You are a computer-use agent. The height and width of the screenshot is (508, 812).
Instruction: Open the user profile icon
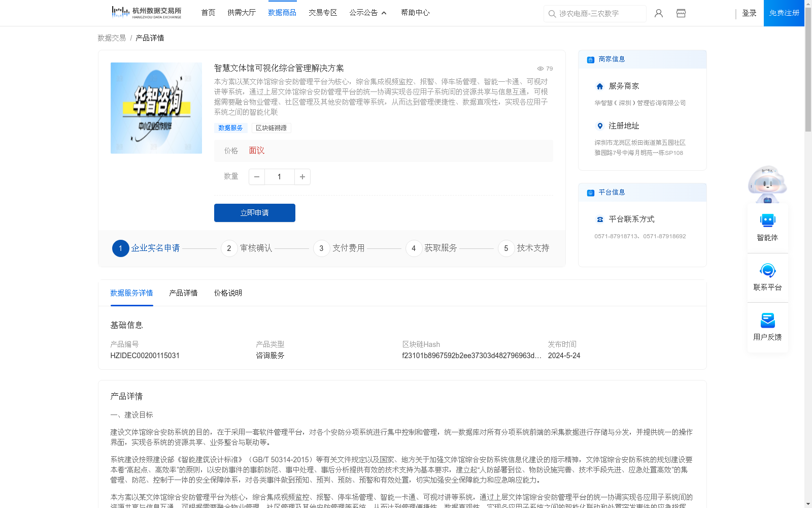pyautogui.click(x=659, y=13)
